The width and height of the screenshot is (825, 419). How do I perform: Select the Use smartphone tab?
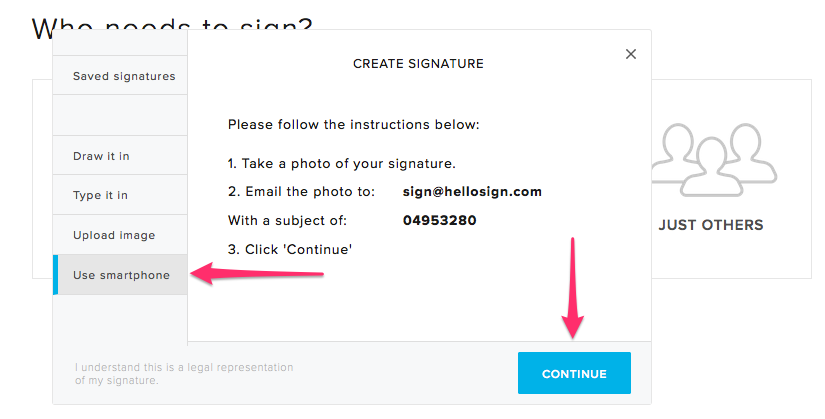point(121,275)
